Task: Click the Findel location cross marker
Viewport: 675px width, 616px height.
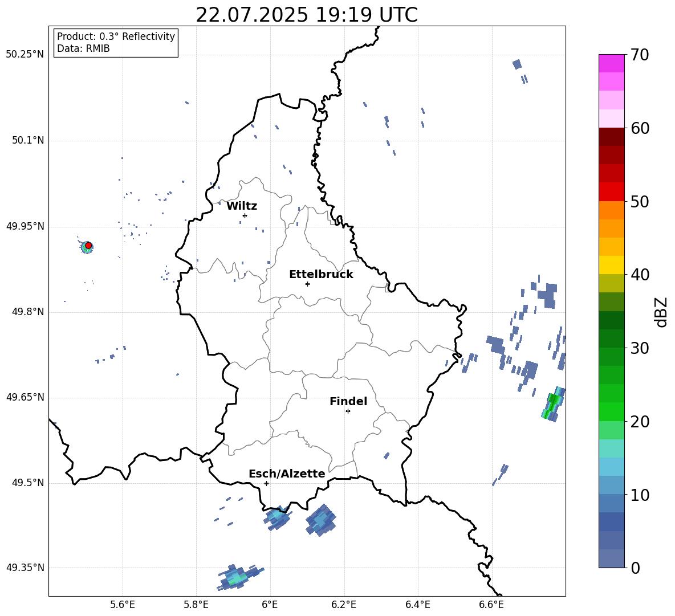Action: pos(348,411)
